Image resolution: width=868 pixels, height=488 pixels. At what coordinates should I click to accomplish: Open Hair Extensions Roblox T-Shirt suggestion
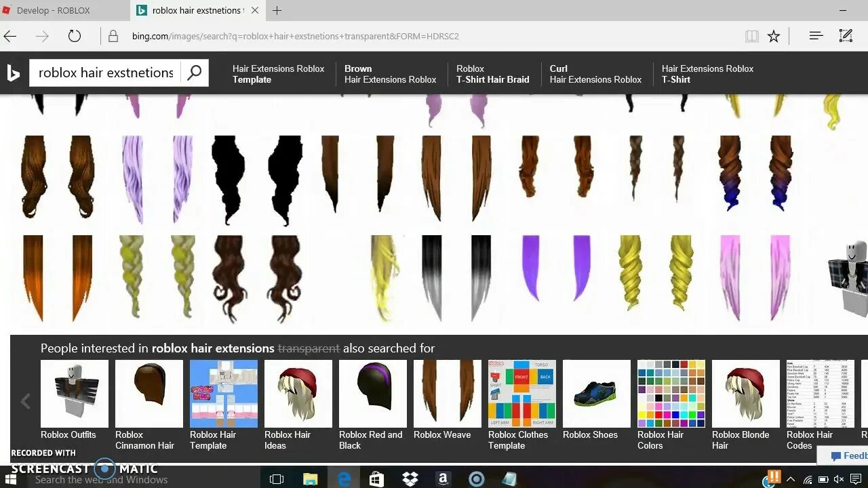tap(707, 74)
